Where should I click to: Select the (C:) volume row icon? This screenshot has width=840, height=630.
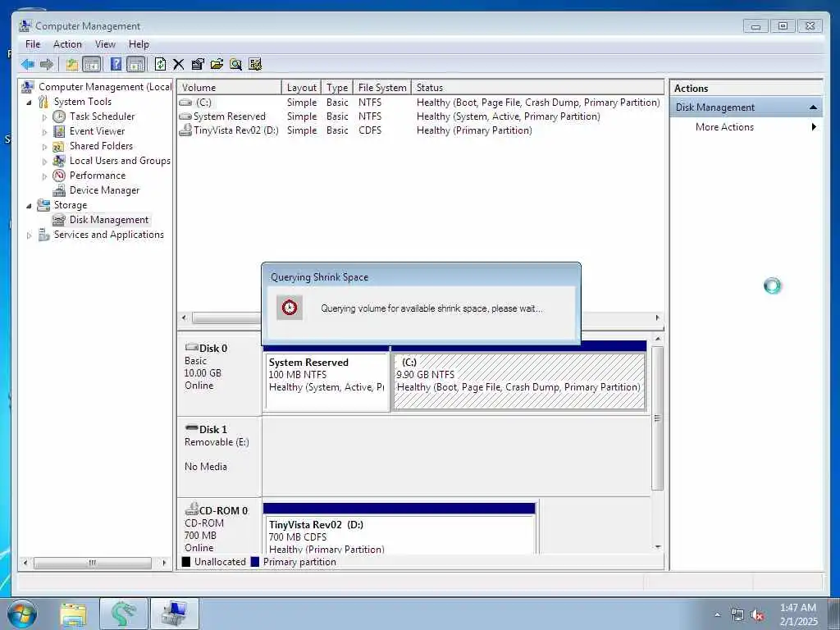(x=185, y=103)
